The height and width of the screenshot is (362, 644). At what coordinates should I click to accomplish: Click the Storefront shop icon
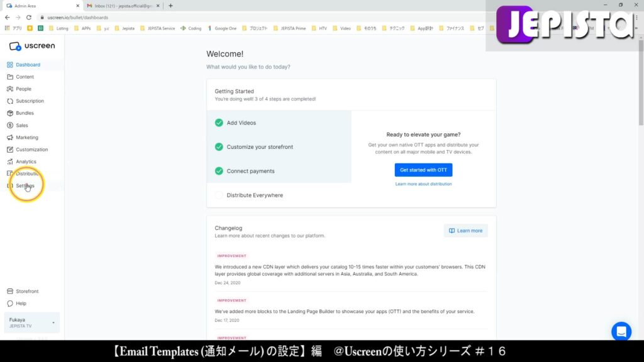10,292
